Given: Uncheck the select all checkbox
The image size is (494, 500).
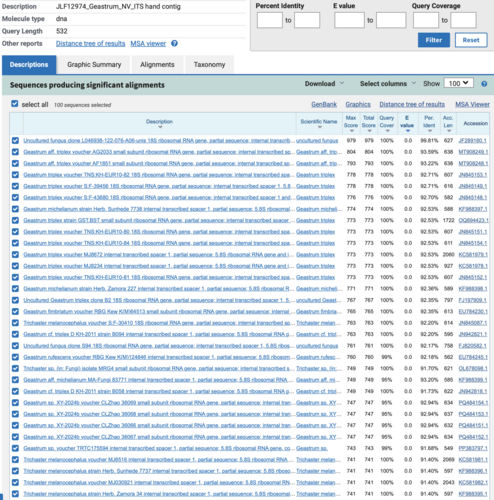Looking at the screenshot, I should click(15, 104).
